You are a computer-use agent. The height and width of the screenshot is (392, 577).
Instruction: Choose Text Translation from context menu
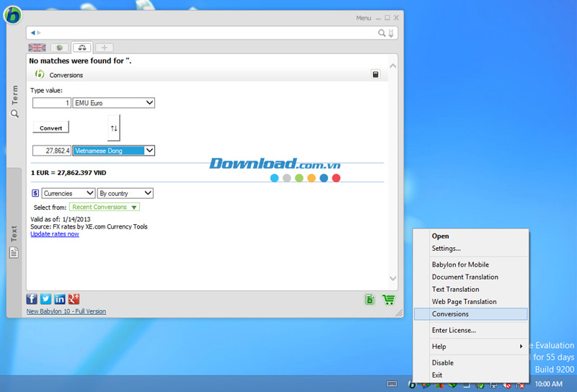[x=455, y=289]
